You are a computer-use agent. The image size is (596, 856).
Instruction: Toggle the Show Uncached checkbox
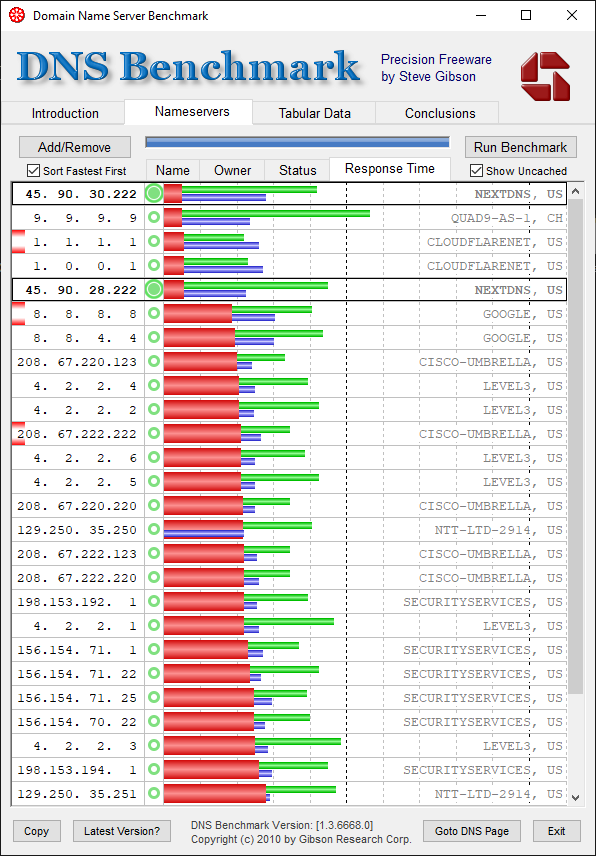click(x=476, y=171)
